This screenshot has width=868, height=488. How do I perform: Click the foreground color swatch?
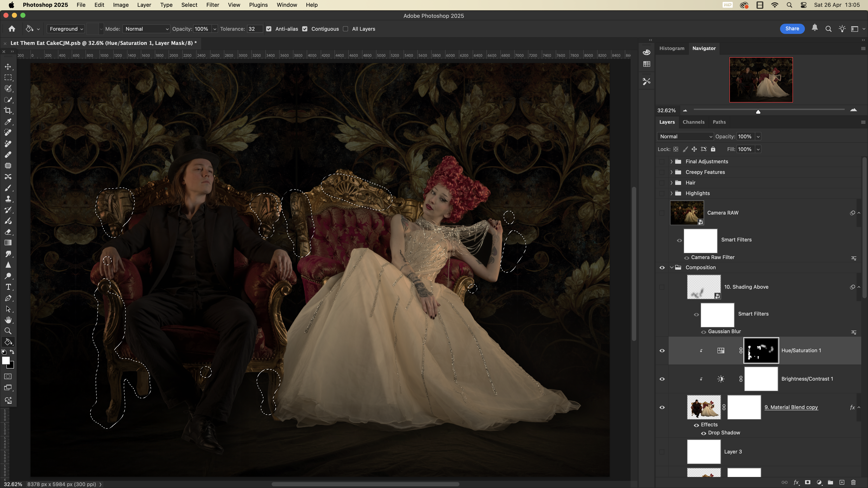coord(6,360)
